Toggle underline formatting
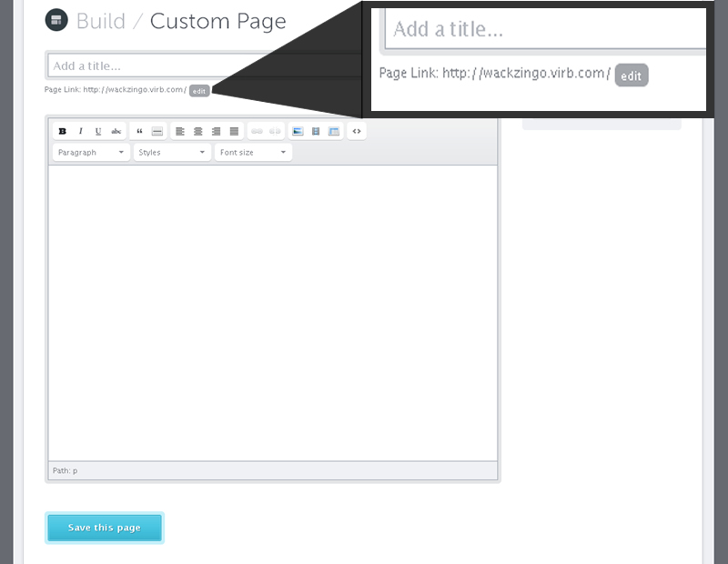 click(98, 131)
